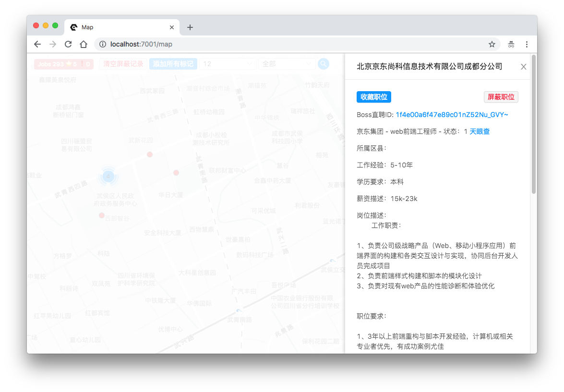This screenshot has width=564, height=392.
Task: Click the job detail panel scrollbar
Action: (x=534, y=124)
